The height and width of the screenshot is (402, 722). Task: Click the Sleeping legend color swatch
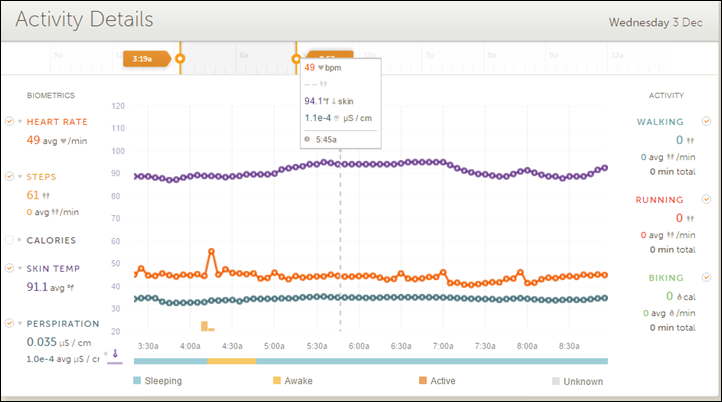[137, 380]
